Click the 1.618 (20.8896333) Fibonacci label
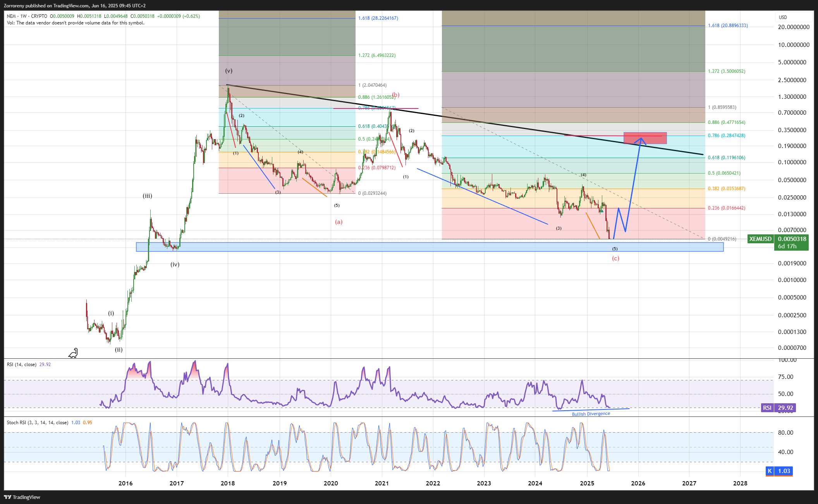The height and width of the screenshot is (504, 818). 728,26
